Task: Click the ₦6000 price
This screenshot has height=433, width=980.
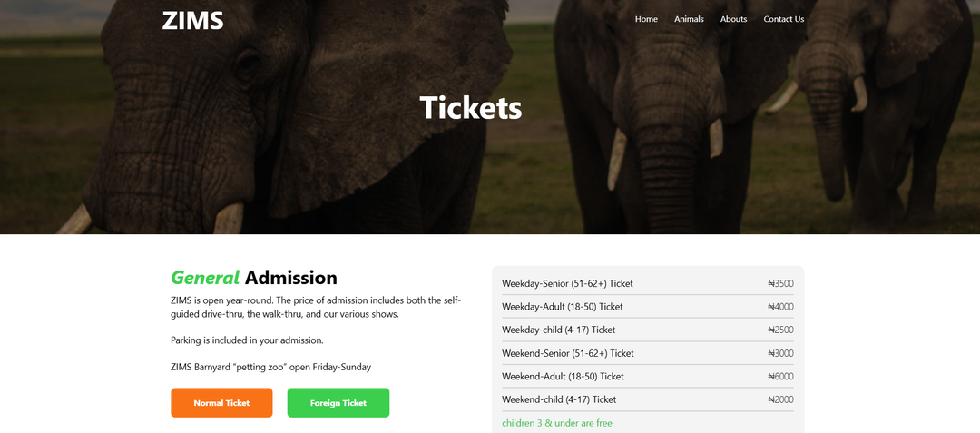Action: 780,377
